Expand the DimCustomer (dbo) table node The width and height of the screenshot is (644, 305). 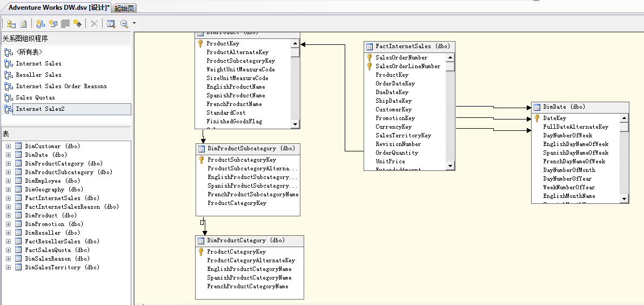pos(8,146)
